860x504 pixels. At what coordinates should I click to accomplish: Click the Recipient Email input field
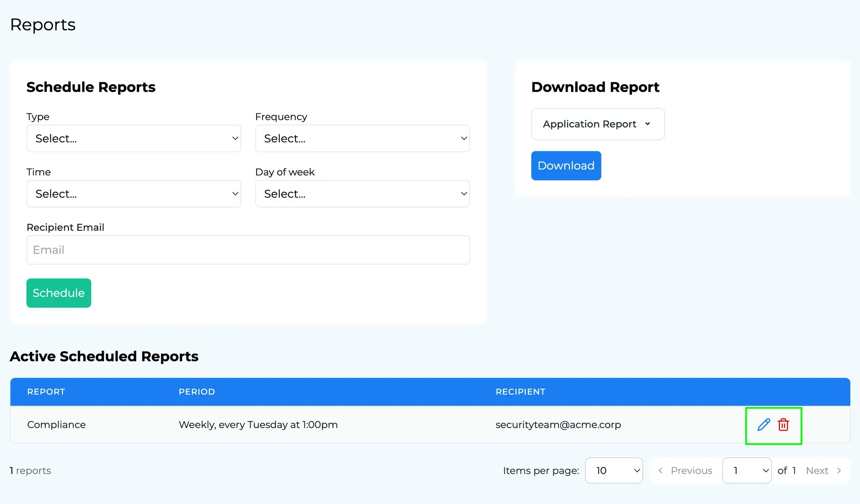[248, 250]
